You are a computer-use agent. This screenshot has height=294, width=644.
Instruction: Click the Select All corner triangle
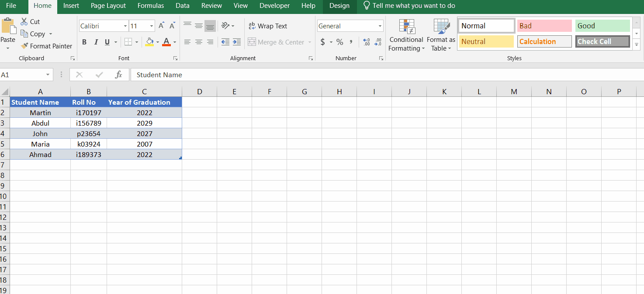tap(5, 92)
